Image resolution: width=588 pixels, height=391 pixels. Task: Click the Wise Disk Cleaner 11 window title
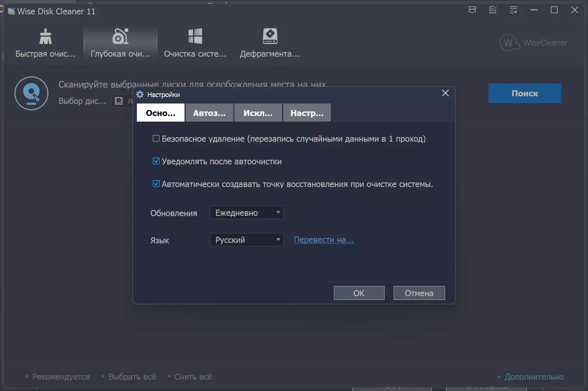[56, 11]
